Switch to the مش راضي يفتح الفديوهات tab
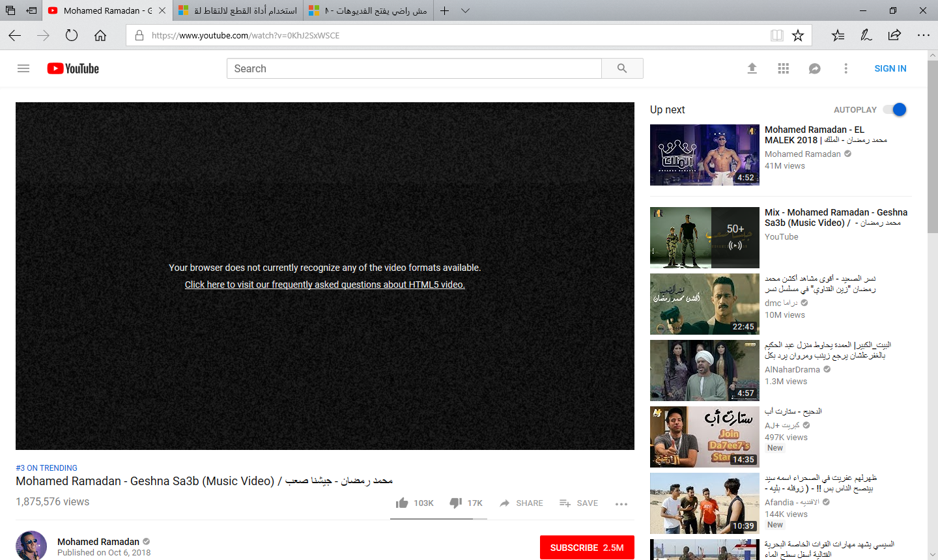This screenshot has width=938, height=560. click(x=368, y=10)
